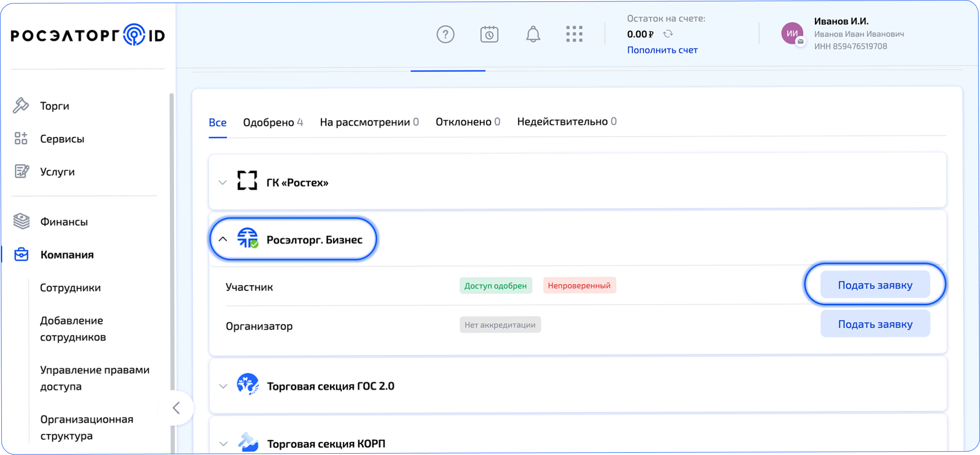Collapse the Росэлторг. Бизнес section

223,239
